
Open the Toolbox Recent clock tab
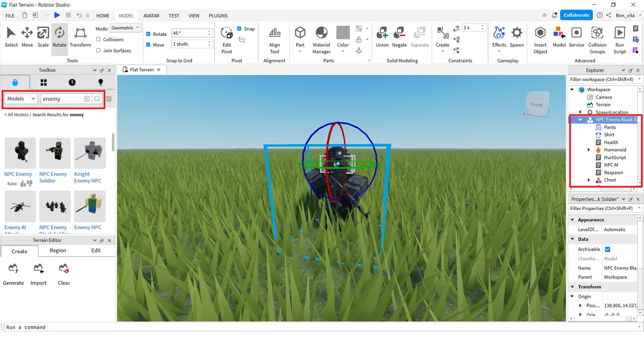(72, 82)
